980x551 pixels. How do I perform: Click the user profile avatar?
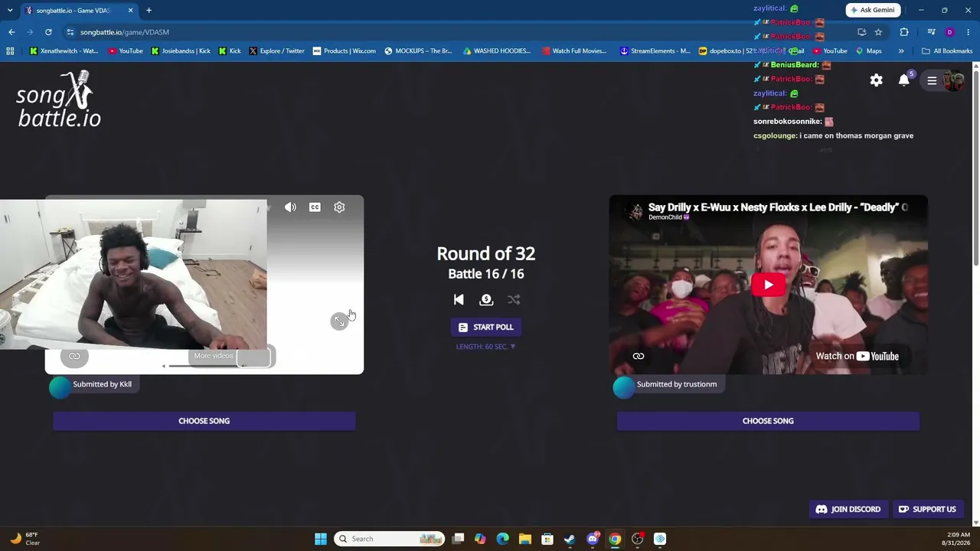pyautogui.click(x=953, y=80)
